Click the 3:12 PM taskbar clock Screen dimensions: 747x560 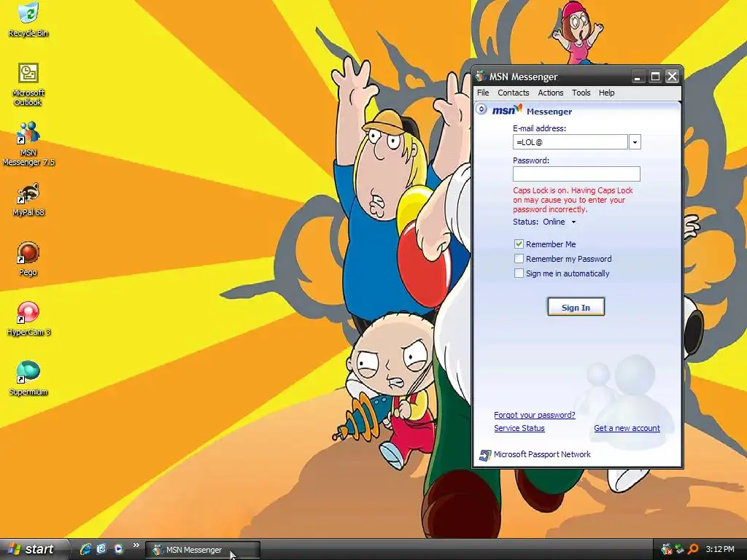click(720, 550)
